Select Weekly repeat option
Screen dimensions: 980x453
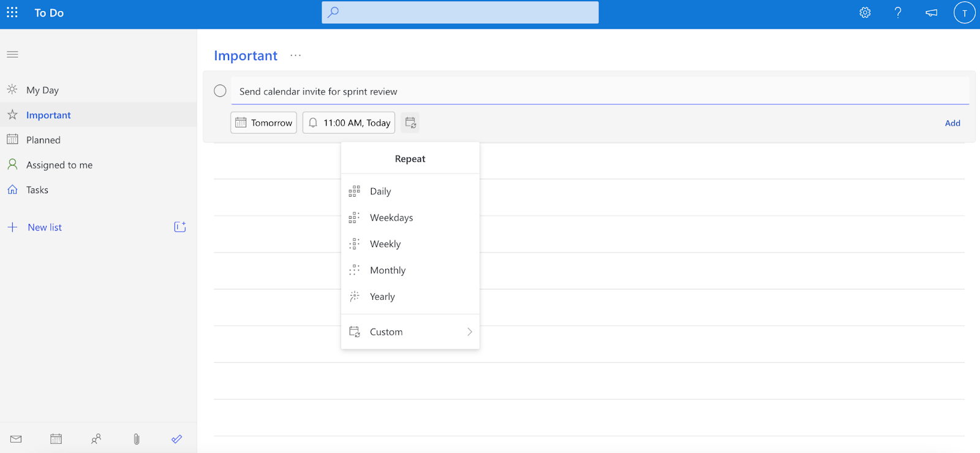tap(410, 244)
